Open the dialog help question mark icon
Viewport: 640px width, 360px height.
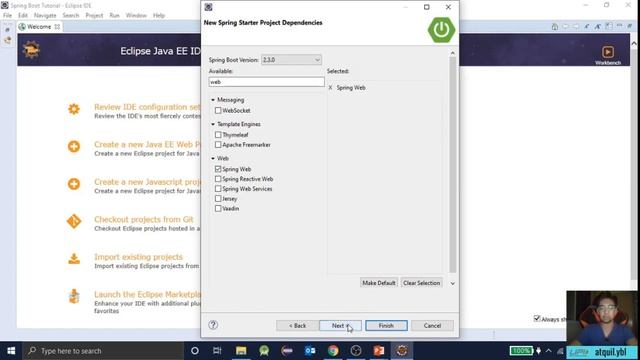click(213, 325)
